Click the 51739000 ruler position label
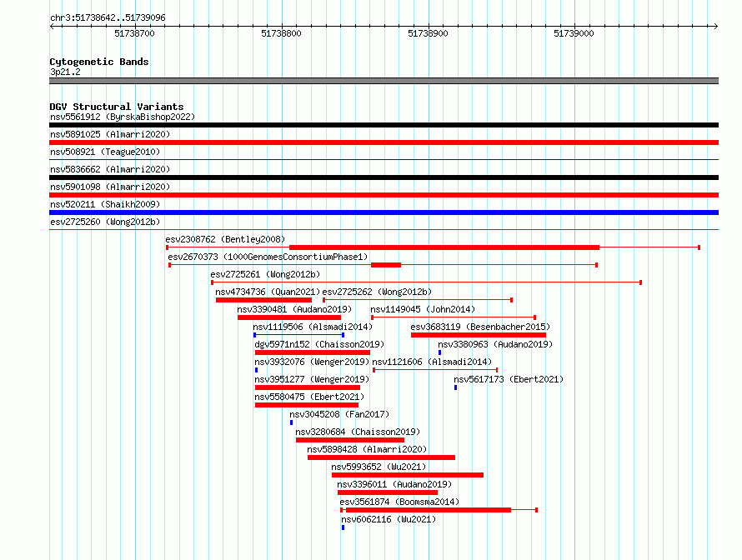Image resolution: width=742 pixels, height=560 pixels. (574, 33)
